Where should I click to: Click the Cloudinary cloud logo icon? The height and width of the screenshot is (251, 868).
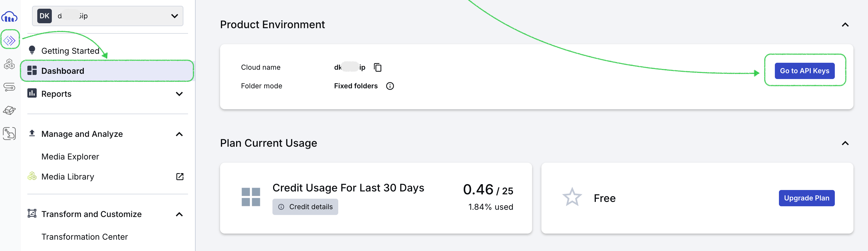click(x=9, y=17)
